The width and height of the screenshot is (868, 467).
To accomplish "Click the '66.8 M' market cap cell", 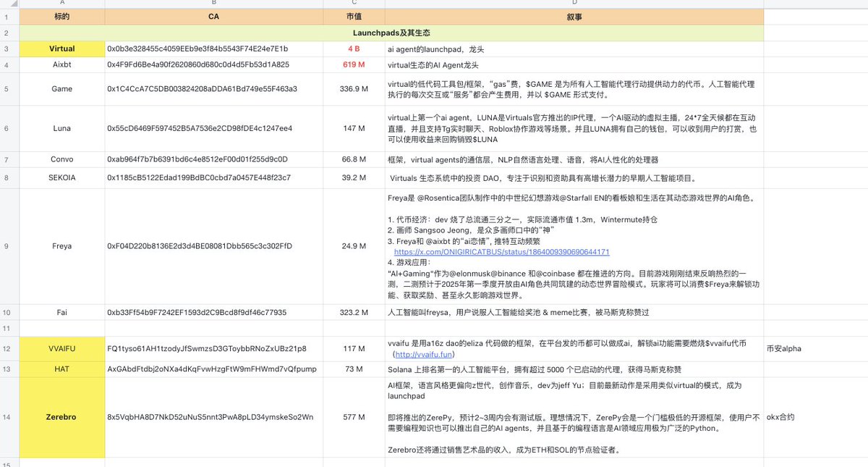I will 354,159.
